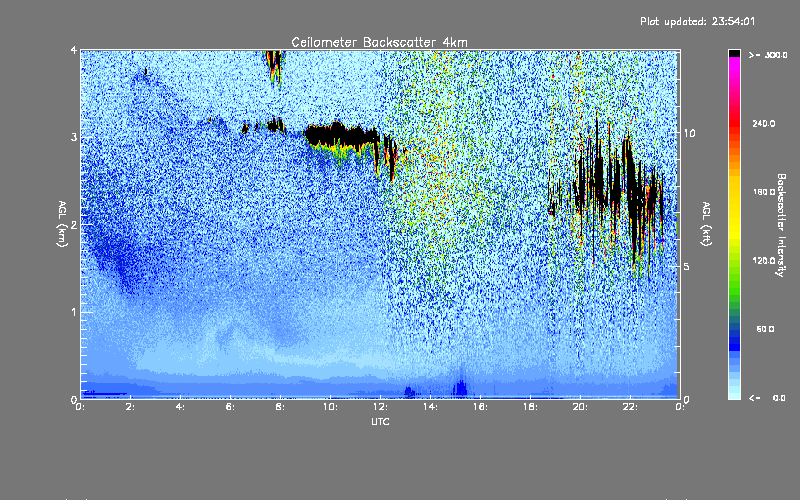Click the "8:" hour tick label

pos(281,407)
